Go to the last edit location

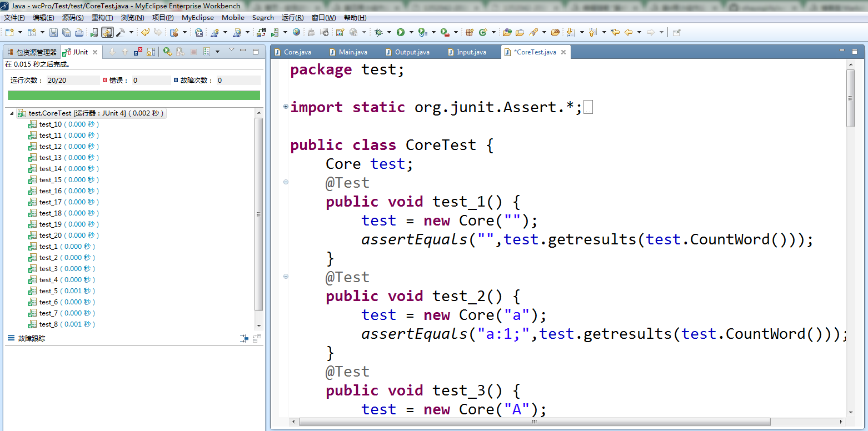(615, 32)
